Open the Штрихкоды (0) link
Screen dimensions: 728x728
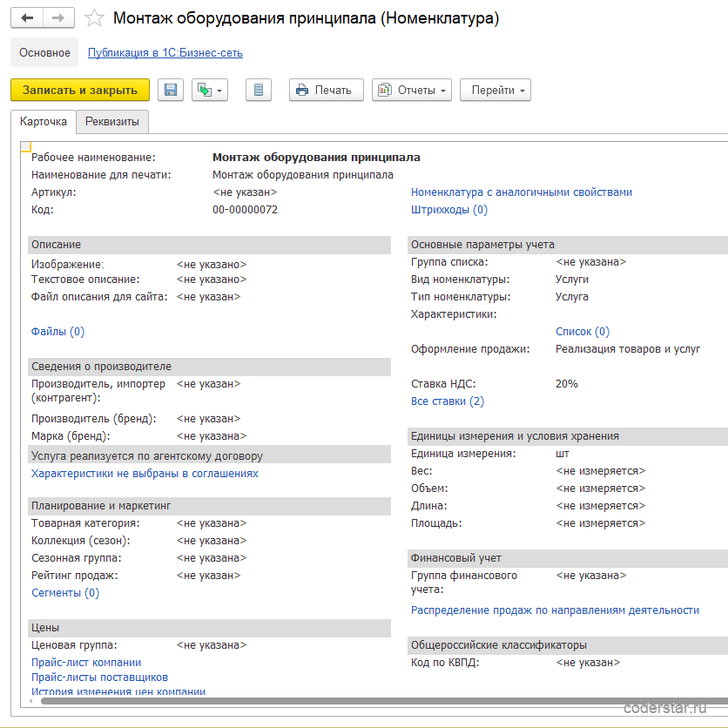[449, 210]
